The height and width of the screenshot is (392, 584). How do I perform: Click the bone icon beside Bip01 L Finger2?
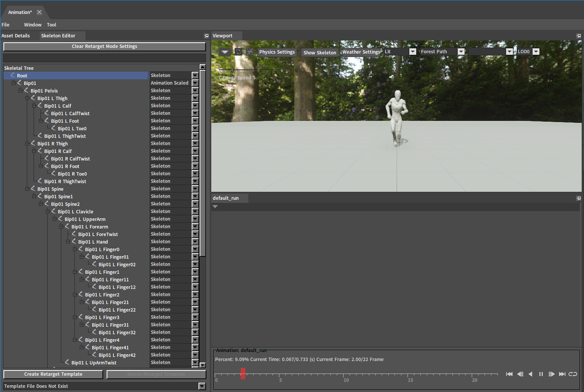click(x=81, y=294)
